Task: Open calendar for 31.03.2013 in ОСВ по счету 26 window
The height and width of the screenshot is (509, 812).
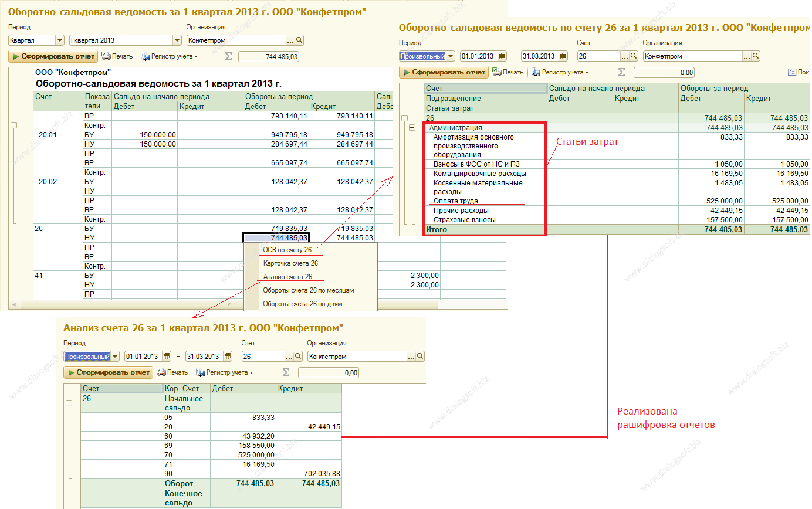Action: pos(564,56)
